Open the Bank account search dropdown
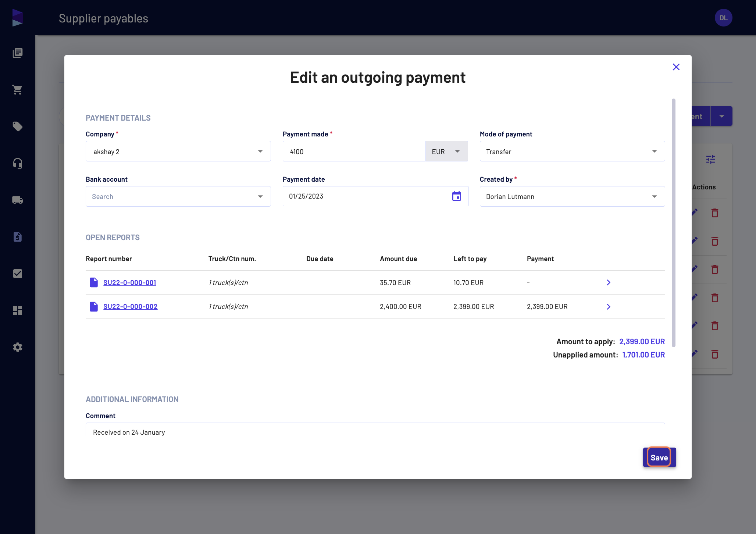 pyautogui.click(x=178, y=196)
